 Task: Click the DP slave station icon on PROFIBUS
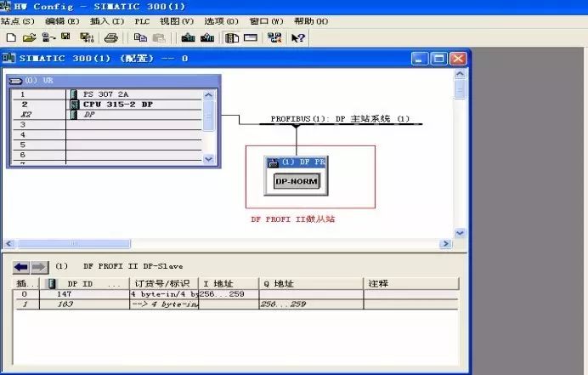[x=274, y=162]
